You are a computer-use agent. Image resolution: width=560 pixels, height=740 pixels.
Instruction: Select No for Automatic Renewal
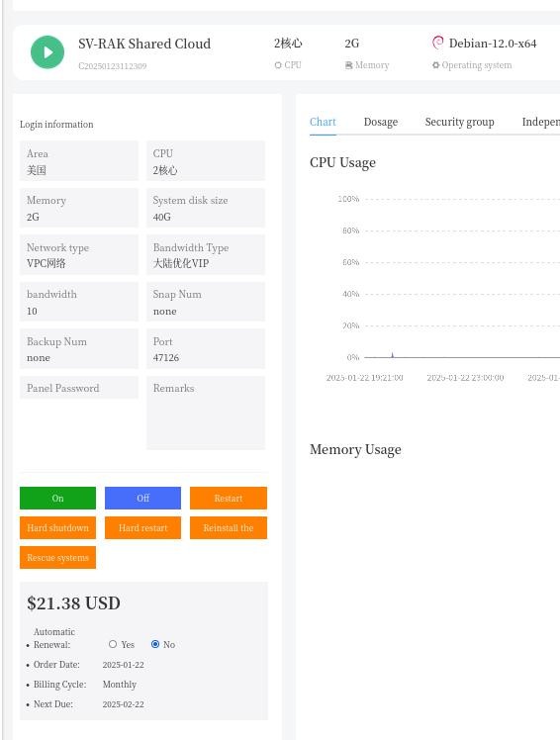coord(155,644)
